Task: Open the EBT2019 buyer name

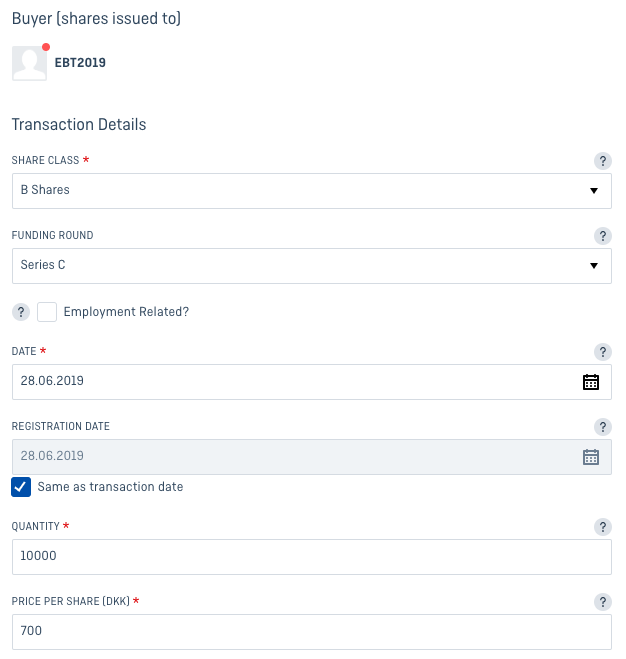Action: coord(80,63)
